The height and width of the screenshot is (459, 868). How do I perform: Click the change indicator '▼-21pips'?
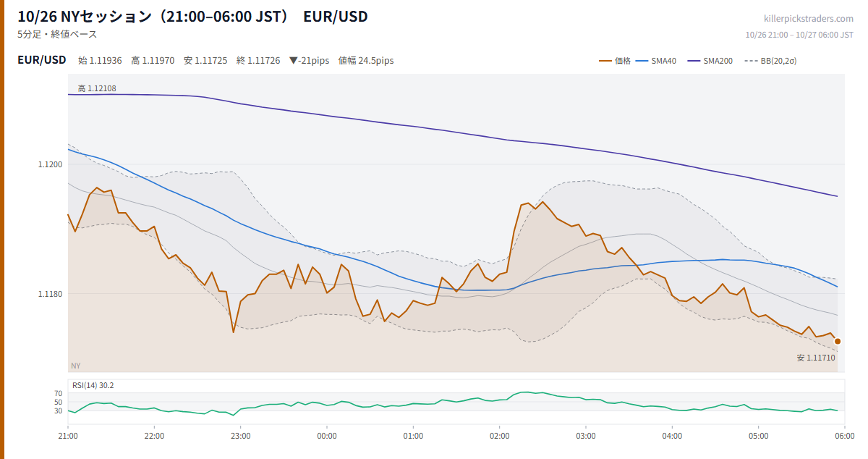click(x=309, y=61)
